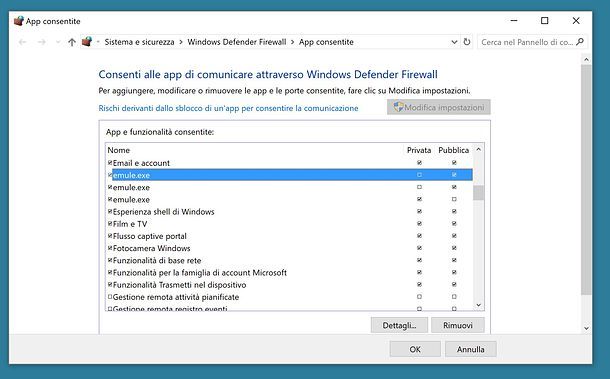Click the Nome column header

(x=119, y=150)
